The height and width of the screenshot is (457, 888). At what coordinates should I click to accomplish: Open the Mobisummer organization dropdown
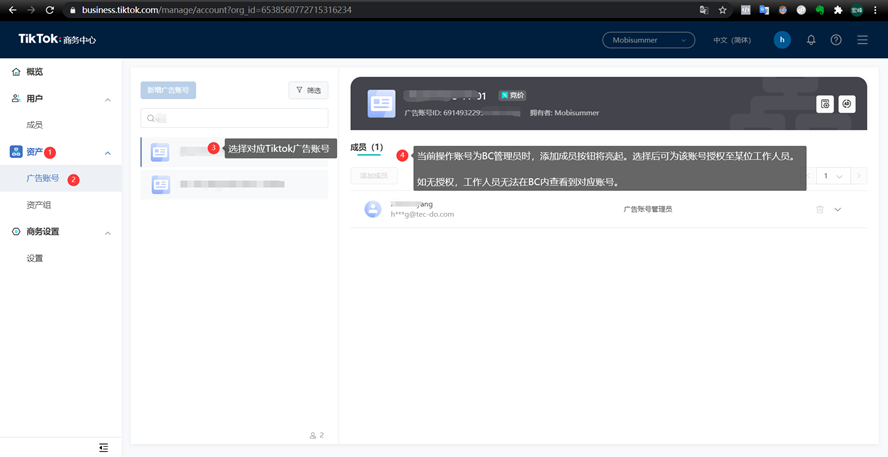(x=648, y=40)
